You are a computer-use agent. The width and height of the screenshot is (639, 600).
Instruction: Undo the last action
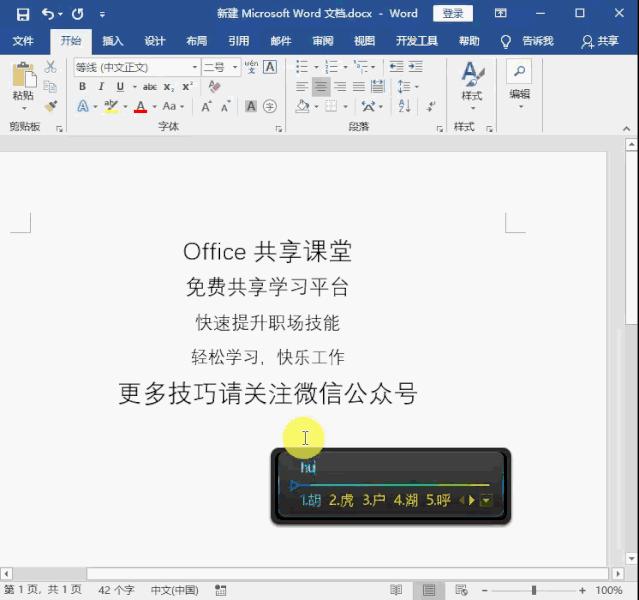coord(48,15)
